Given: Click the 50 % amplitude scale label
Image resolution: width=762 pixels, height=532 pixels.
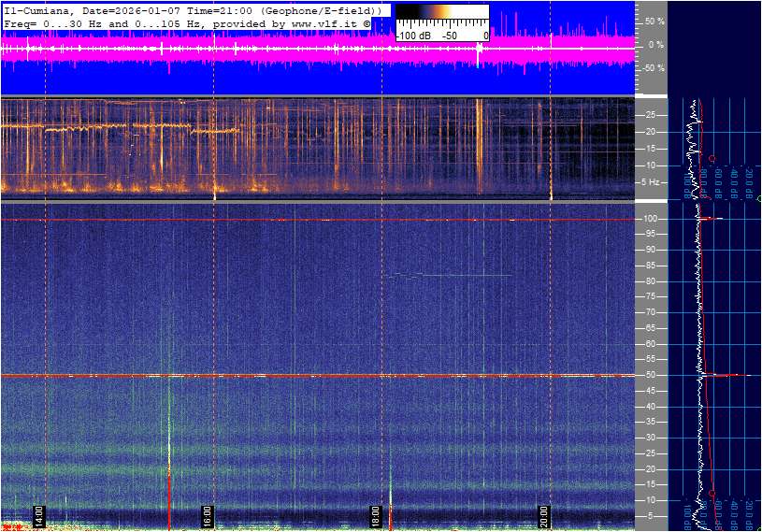Looking at the screenshot, I should (654, 21).
